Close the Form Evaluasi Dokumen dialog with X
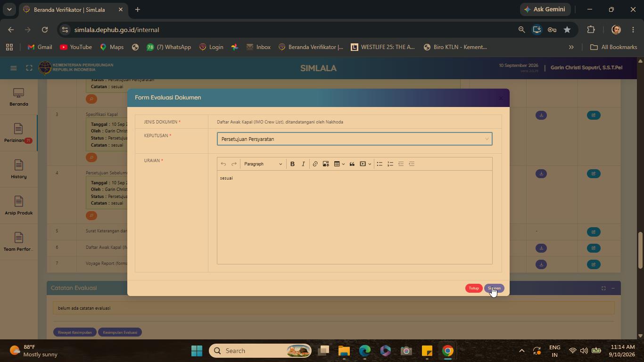This screenshot has width=644, height=362. tap(501, 98)
